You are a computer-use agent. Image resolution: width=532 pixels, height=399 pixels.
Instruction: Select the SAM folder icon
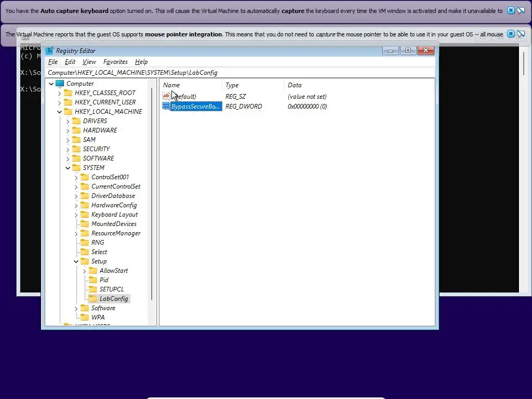coord(77,139)
